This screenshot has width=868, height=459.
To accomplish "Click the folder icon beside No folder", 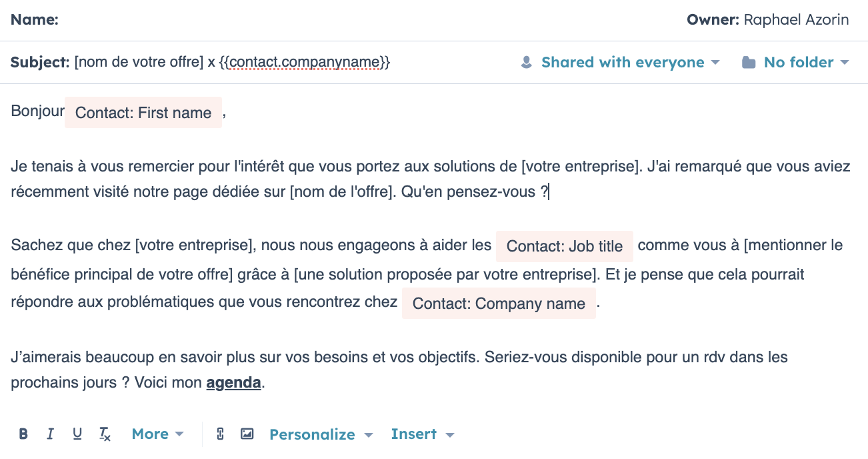I will pos(749,63).
